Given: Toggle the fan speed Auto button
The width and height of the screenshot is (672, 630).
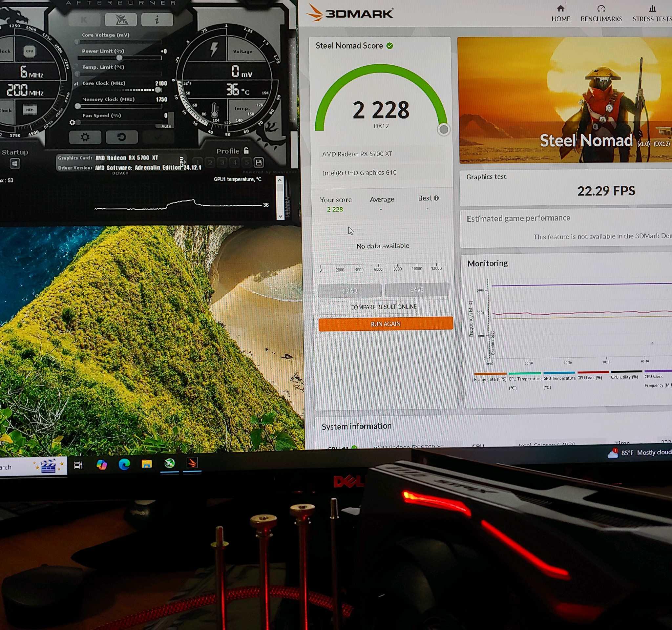Looking at the screenshot, I should click(x=166, y=126).
